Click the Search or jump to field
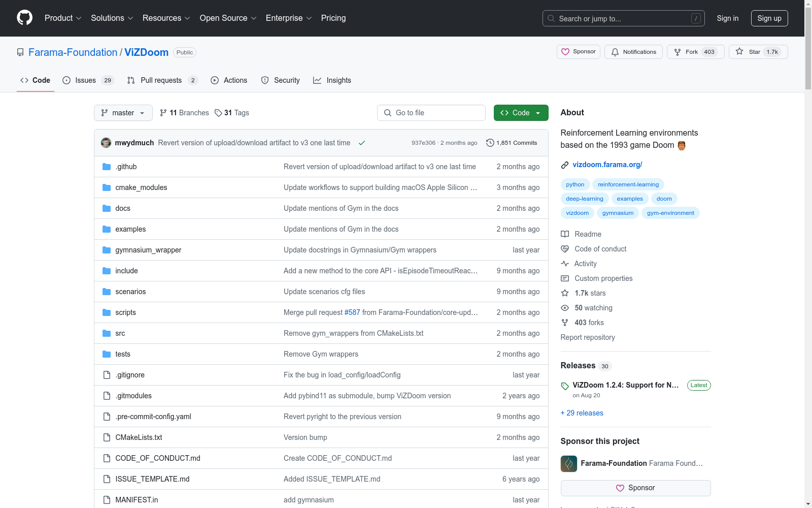Screen dimensions: 812x508 [x=623, y=18]
